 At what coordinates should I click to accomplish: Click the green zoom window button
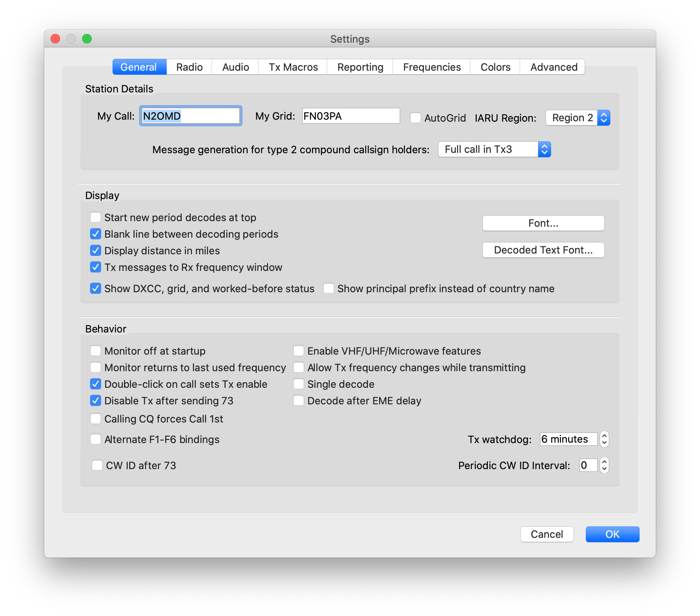pyautogui.click(x=87, y=39)
